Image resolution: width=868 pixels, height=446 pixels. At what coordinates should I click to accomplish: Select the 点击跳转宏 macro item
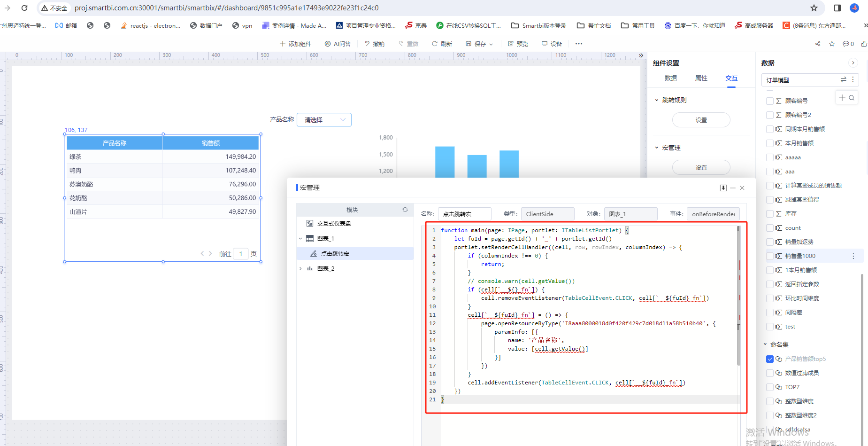pos(355,253)
